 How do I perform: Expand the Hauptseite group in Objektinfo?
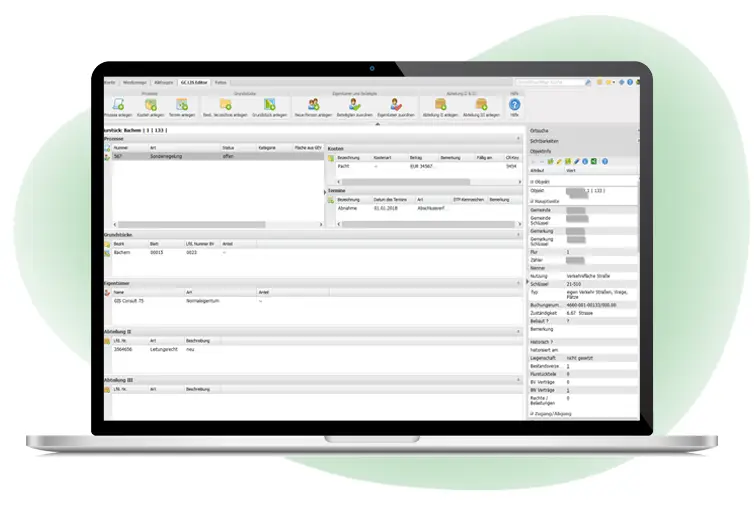click(x=533, y=201)
